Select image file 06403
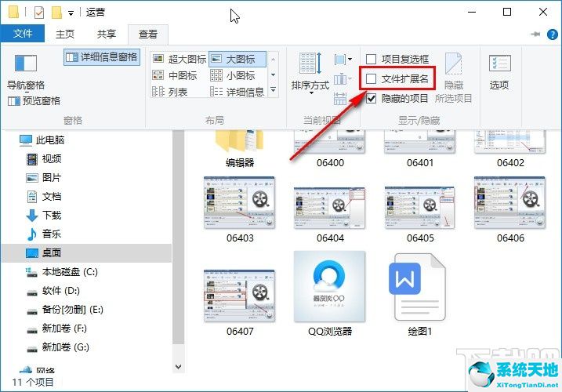The image size is (562, 392). coord(240,210)
